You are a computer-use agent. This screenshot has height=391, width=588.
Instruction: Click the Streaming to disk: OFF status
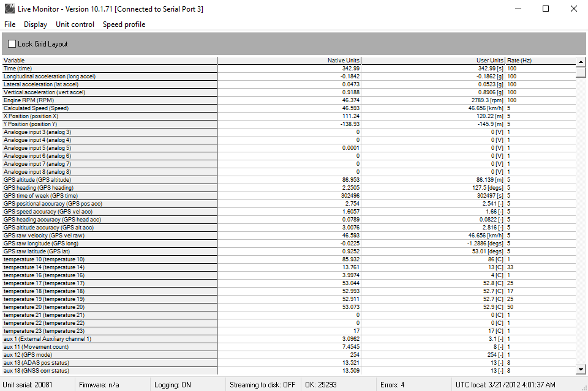(x=262, y=385)
